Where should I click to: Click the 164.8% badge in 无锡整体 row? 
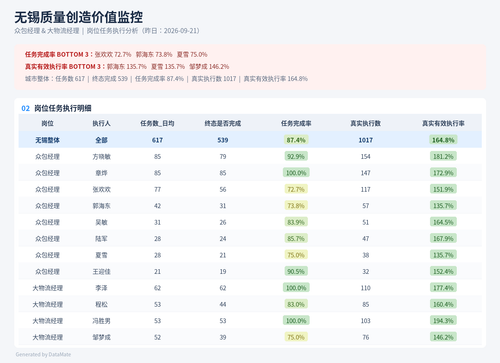[x=443, y=140]
